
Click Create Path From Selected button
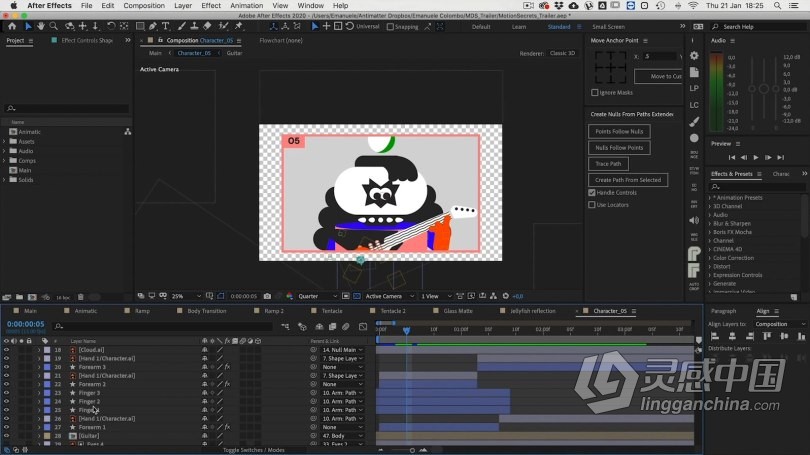tap(628, 180)
